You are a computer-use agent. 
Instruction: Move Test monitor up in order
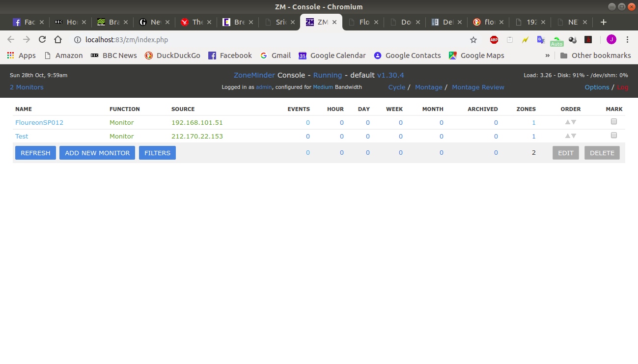567,136
